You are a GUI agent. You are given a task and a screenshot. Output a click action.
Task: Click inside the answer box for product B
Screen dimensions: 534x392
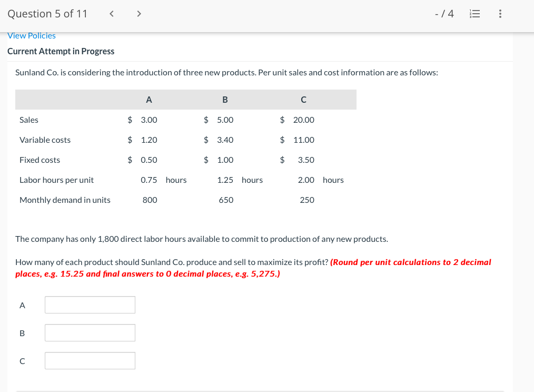point(90,332)
